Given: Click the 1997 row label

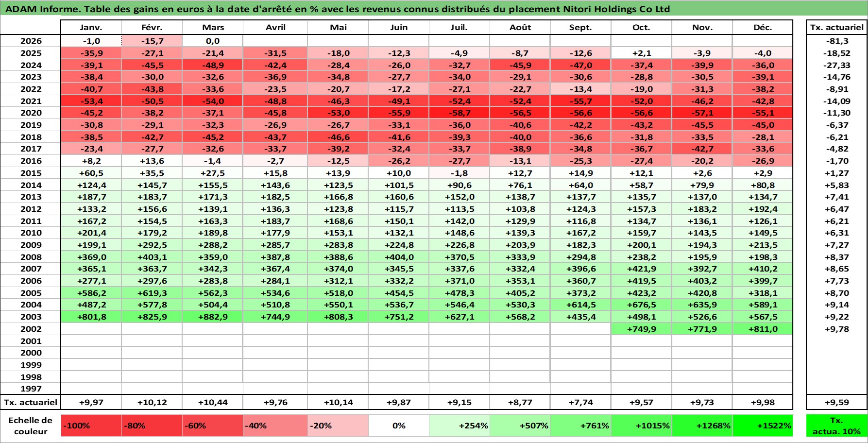Looking at the screenshot, I should click(31, 389).
